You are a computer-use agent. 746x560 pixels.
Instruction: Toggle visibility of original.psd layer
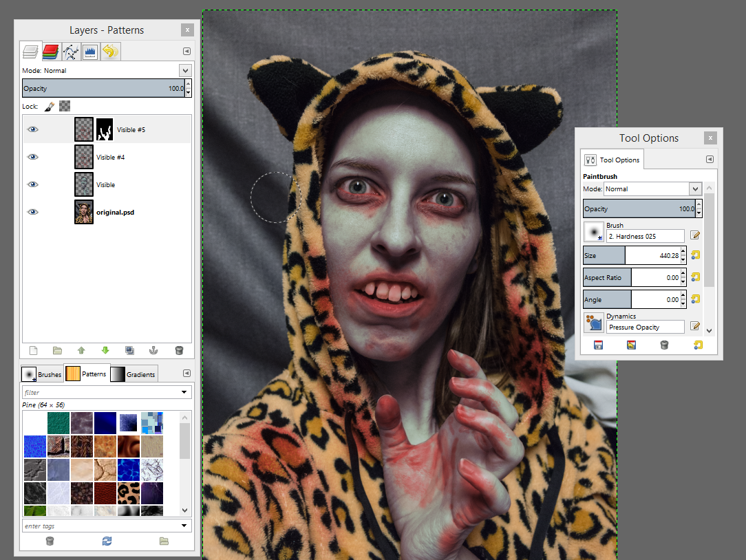(32, 212)
